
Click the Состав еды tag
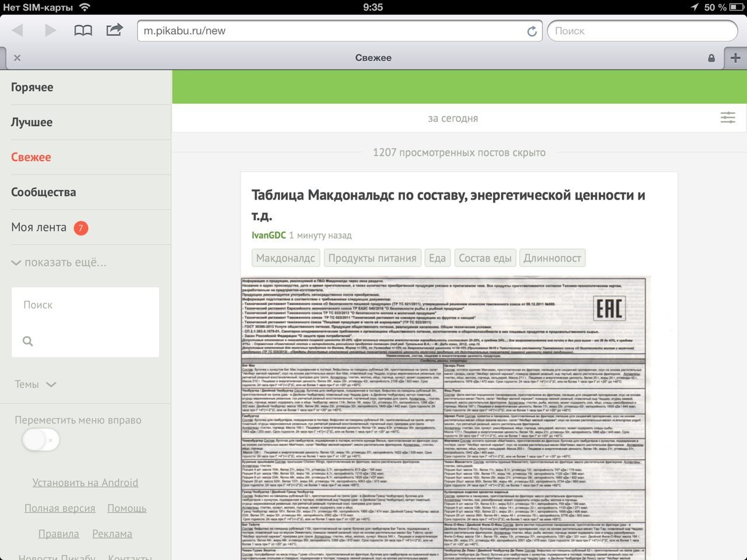485,258
